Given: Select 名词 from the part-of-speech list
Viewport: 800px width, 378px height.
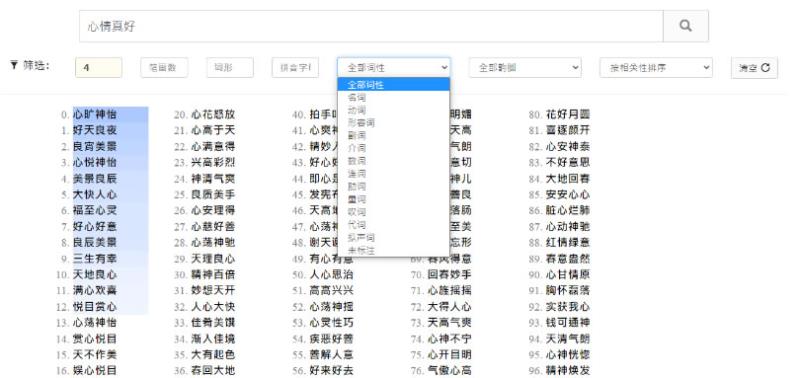Looking at the screenshot, I should [x=393, y=97].
